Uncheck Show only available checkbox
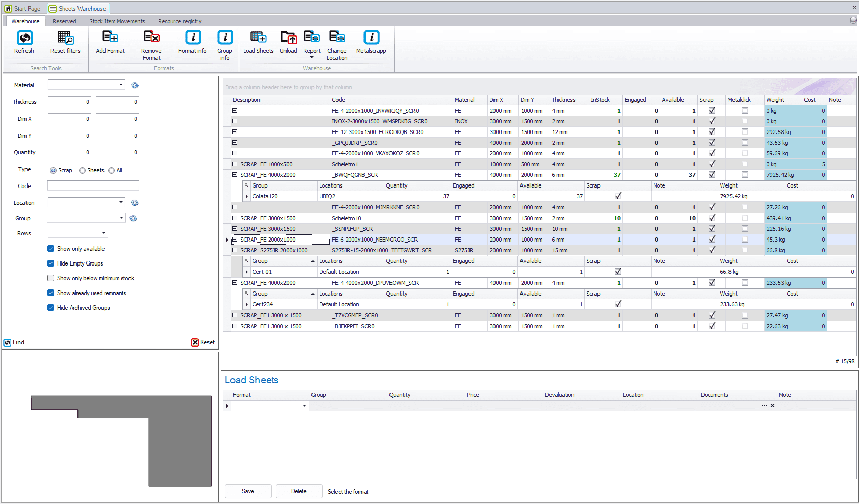This screenshot has height=504, width=859. click(51, 249)
